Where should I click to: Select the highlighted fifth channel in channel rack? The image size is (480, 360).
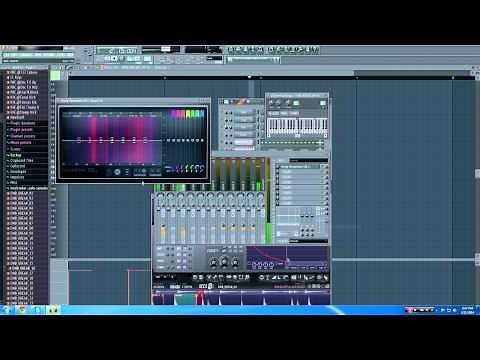click(x=243, y=142)
